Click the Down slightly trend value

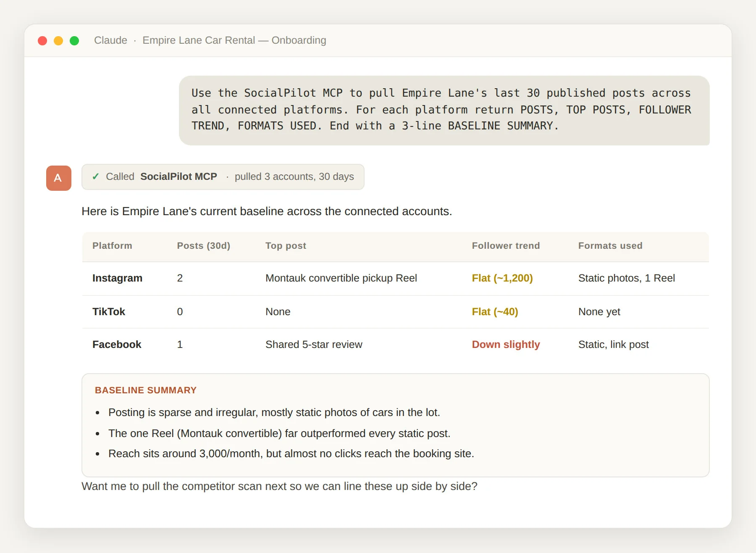506,345
